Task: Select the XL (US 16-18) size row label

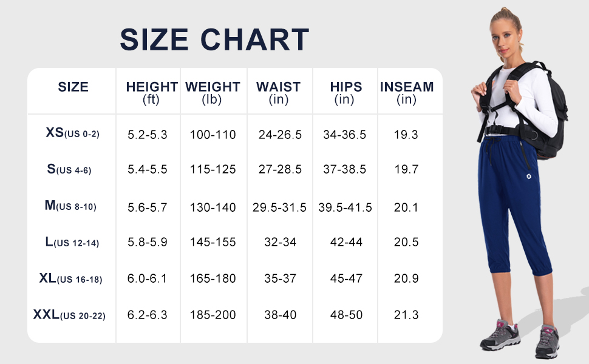Action: 70,279
